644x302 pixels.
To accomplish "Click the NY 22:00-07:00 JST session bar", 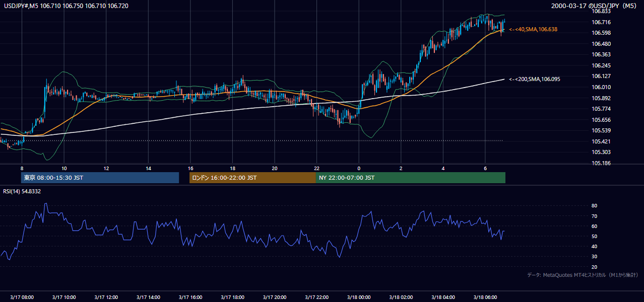I will (410, 178).
